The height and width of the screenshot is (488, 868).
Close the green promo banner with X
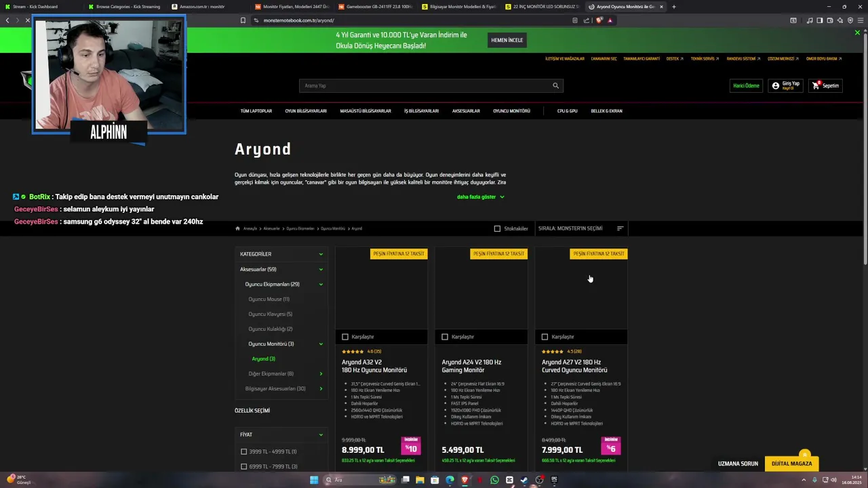click(857, 33)
